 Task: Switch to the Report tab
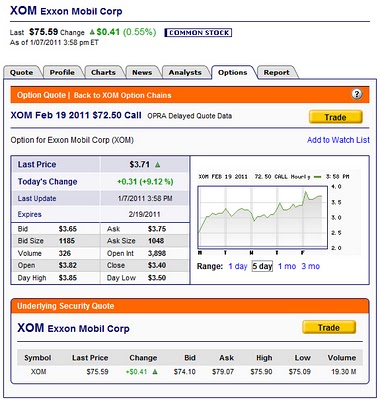click(276, 72)
